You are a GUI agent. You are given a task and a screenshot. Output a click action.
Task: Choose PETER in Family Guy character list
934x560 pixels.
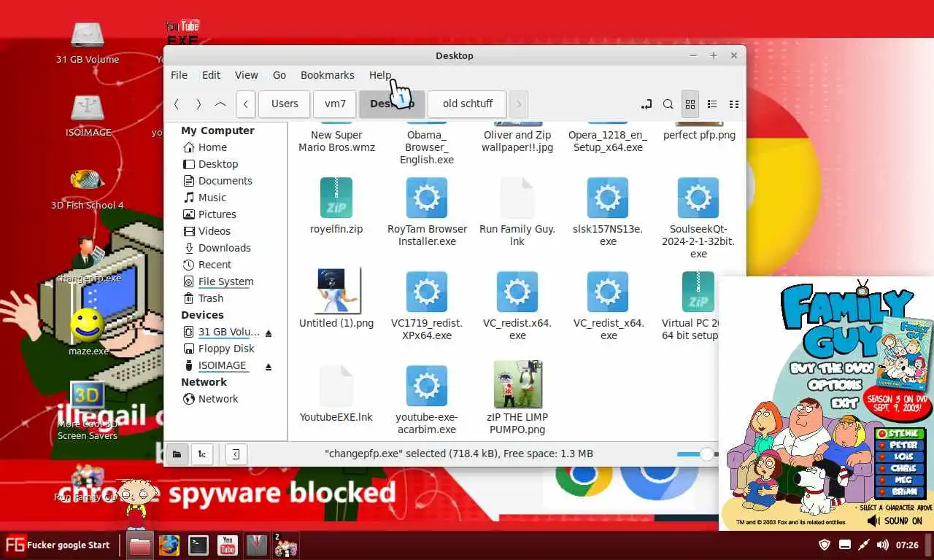point(901,445)
